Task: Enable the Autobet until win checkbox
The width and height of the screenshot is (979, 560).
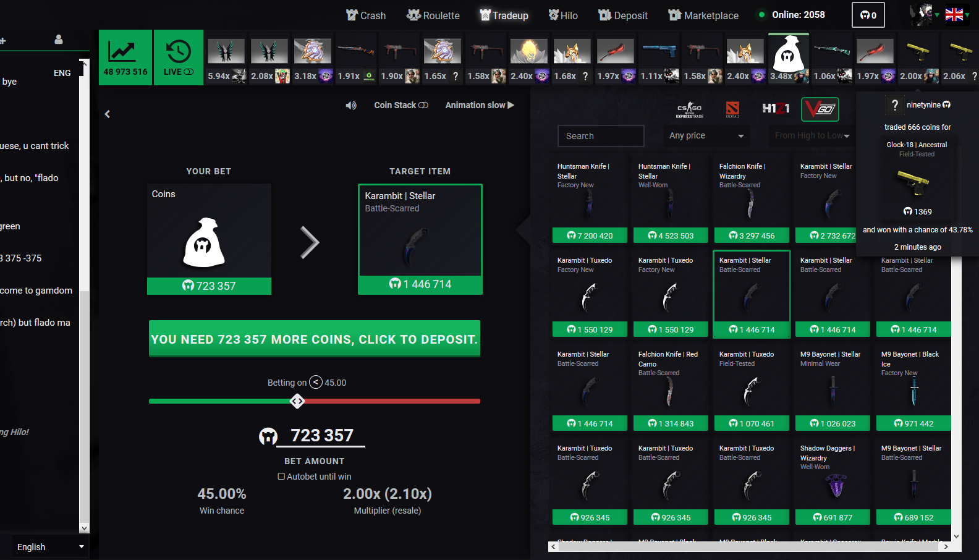Action: coord(281,477)
